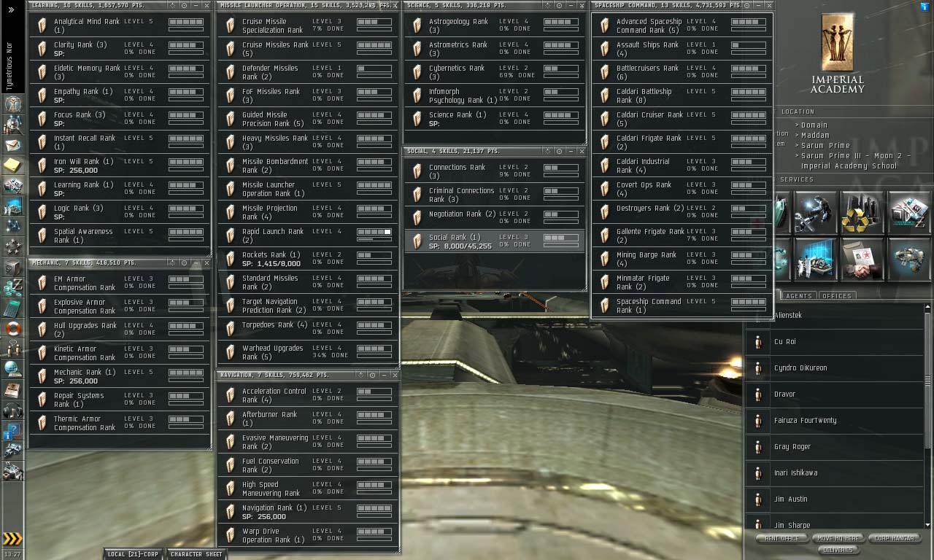Open the People and Places sidebar icon
The height and width of the screenshot is (560, 934).
point(13,125)
